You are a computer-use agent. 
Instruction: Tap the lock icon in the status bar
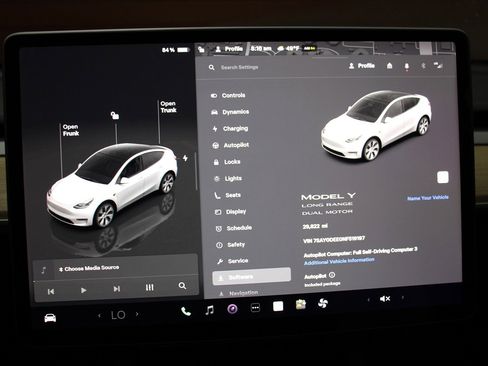201,50
